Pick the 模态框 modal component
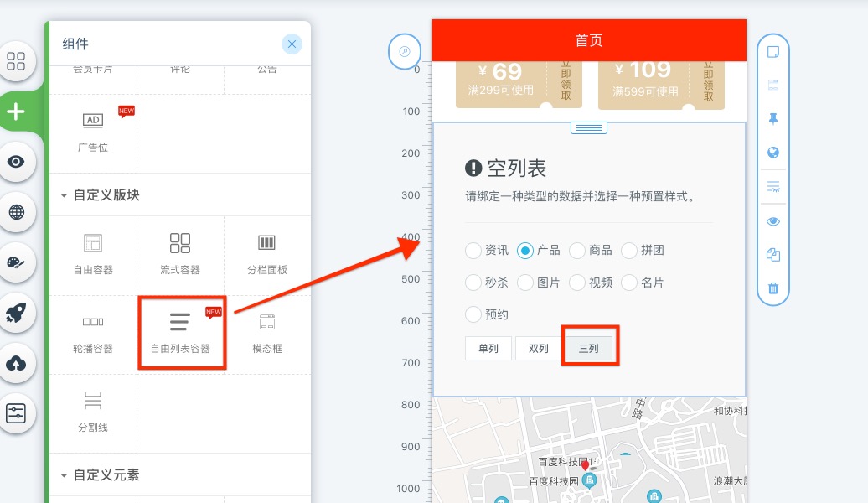Viewport: 868px width, 503px height. [x=266, y=331]
